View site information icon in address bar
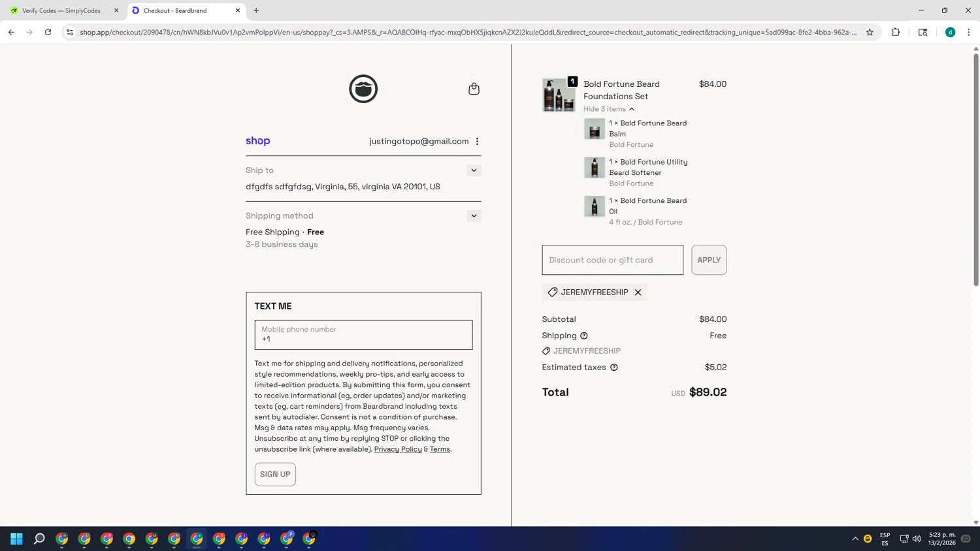 70,32
